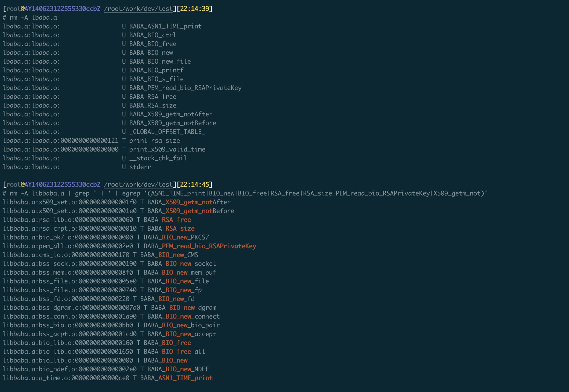Click the underlined path in second prompt

pos(138,185)
